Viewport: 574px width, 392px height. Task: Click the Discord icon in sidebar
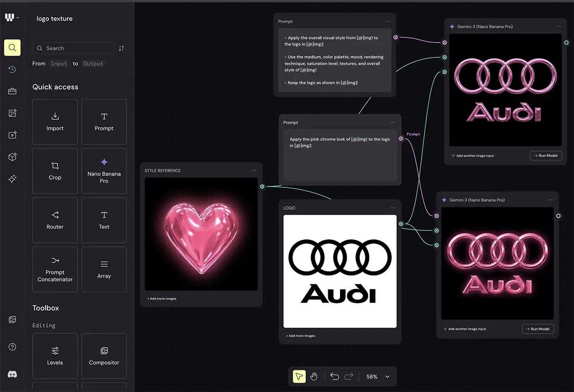pos(12,374)
